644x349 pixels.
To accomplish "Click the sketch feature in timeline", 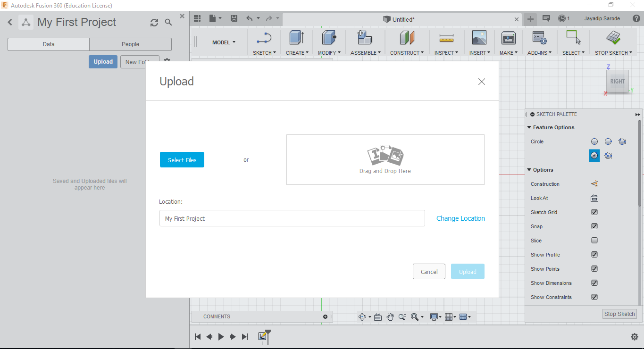I will [x=263, y=336].
